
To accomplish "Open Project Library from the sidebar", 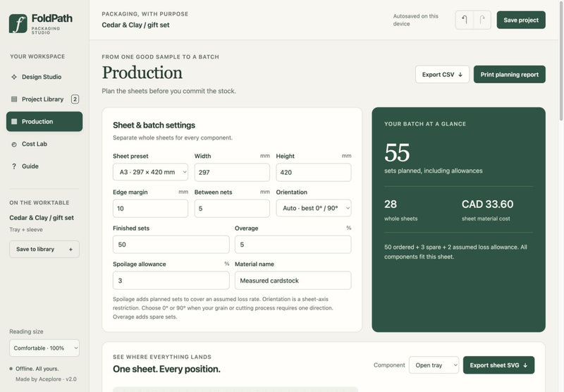I will pyautogui.click(x=44, y=99).
